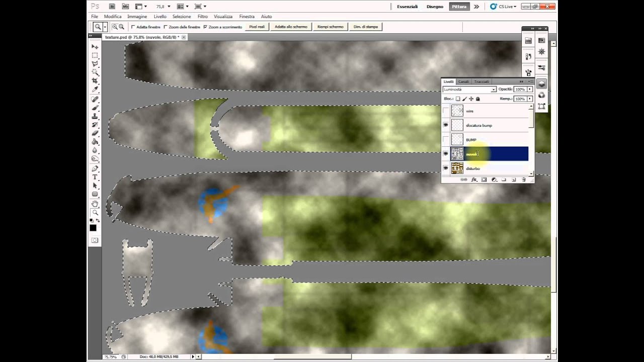Image resolution: width=644 pixels, height=362 pixels.
Task: Pick the Eyedropper tool
Action: coord(95,89)
